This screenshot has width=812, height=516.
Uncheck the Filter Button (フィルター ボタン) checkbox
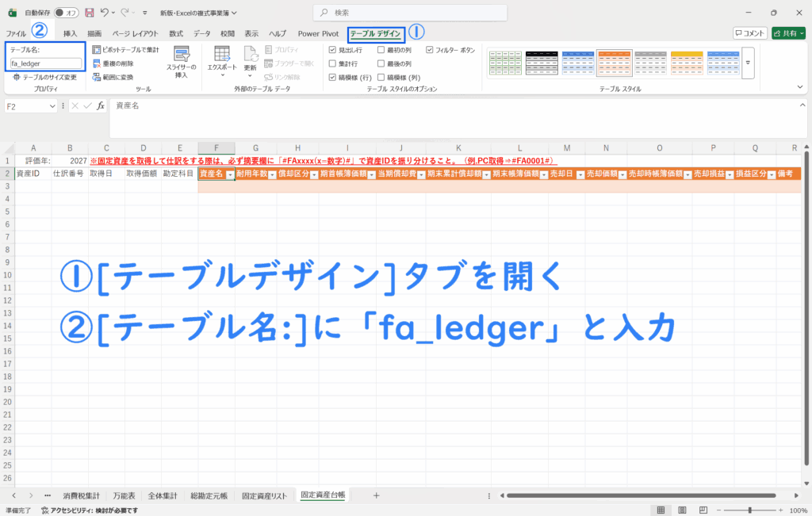[x=430, y=49]
